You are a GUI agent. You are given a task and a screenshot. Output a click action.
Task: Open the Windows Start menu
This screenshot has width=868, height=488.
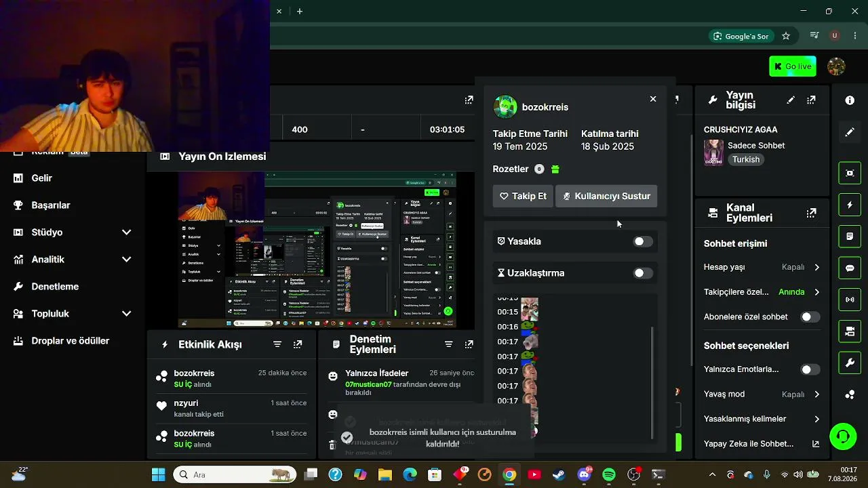coord(158,474)
